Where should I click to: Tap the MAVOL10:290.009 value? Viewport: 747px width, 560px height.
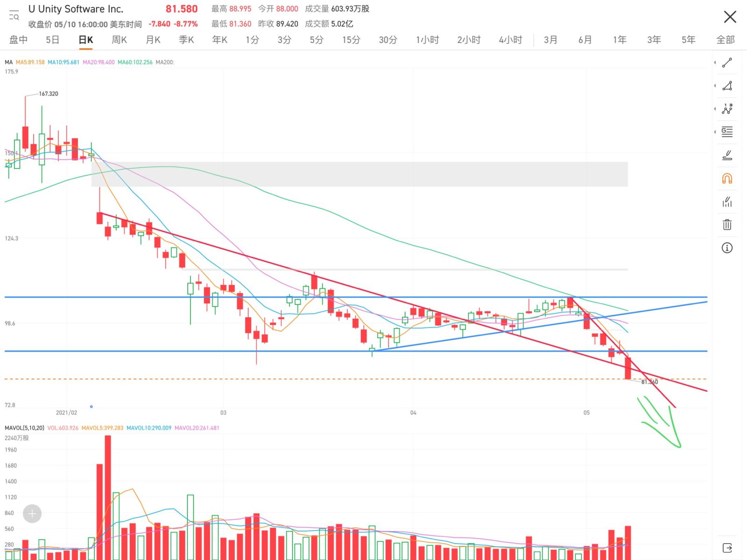coord(149,428)
